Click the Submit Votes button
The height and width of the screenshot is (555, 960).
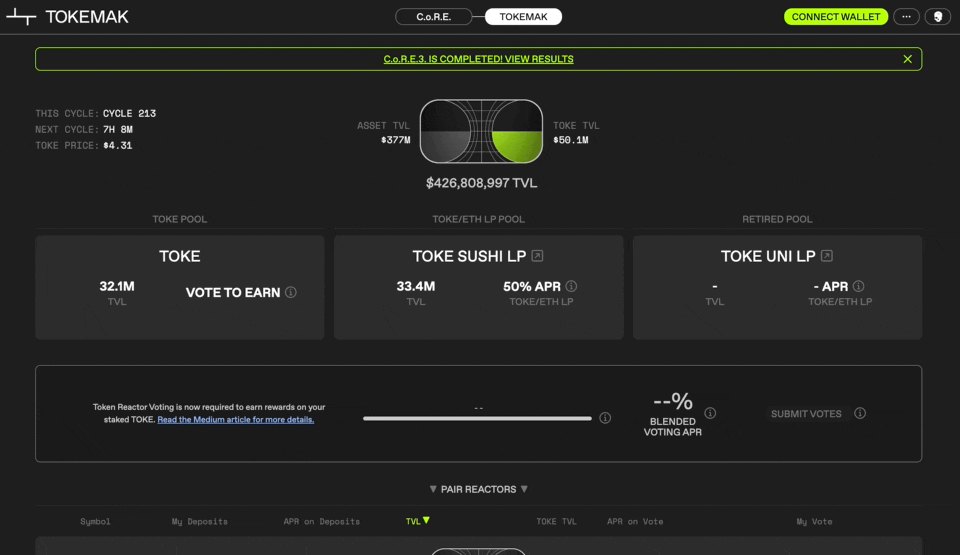point(806,413)
